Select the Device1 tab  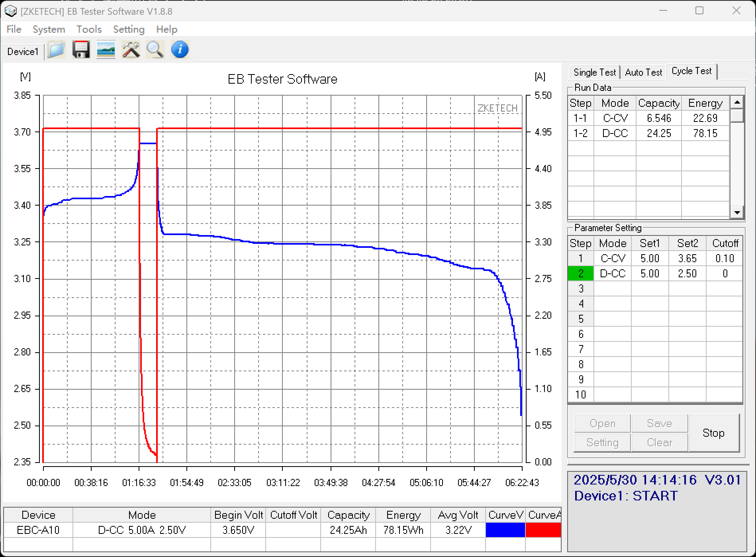coord(23,52)
